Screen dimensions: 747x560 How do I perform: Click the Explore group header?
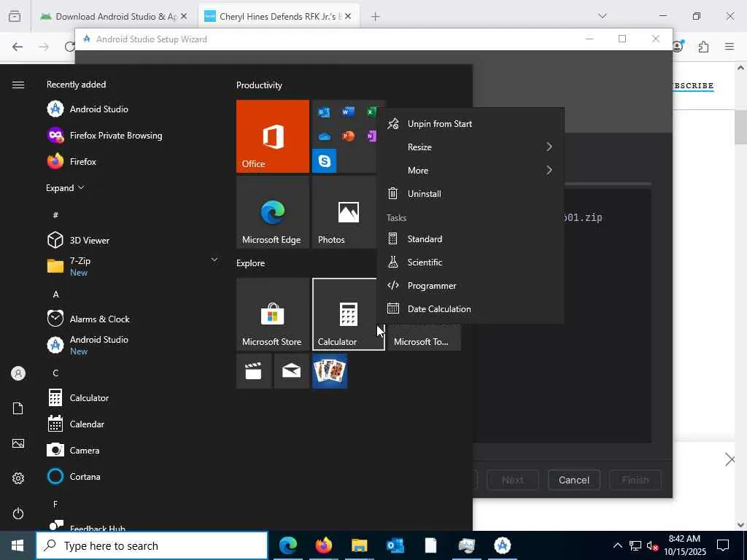click(x=251, y=262)
